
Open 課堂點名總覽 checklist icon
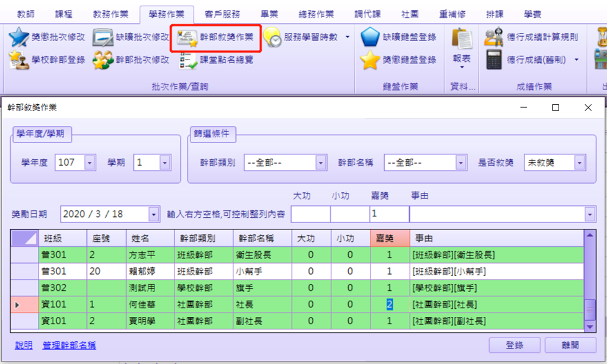(x=187, y=60)
